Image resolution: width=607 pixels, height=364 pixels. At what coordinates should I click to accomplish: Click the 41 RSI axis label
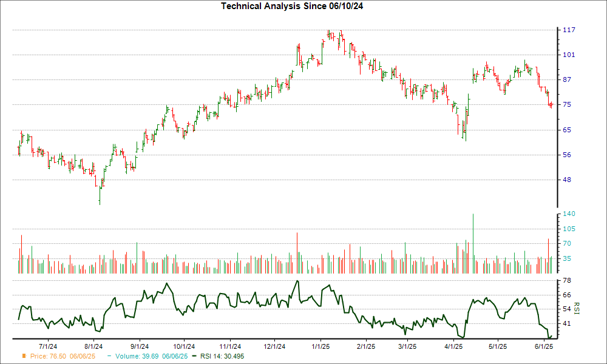coord(567,323)
